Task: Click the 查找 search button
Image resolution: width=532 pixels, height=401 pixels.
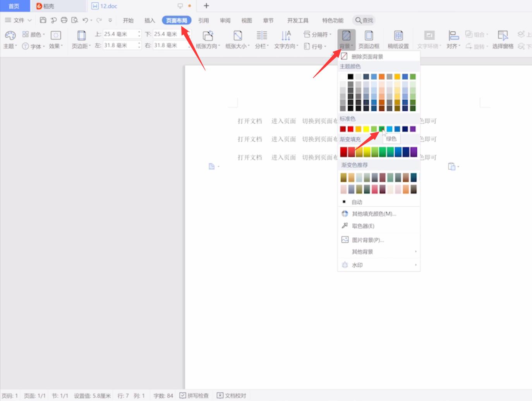Action: click(x=364, y=20)
